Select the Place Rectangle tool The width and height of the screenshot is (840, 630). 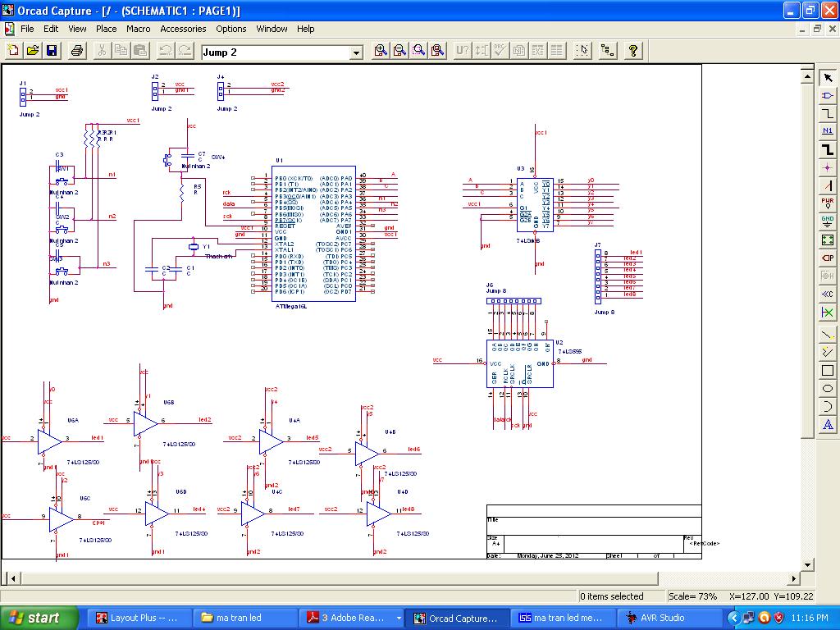coord(828,371)
